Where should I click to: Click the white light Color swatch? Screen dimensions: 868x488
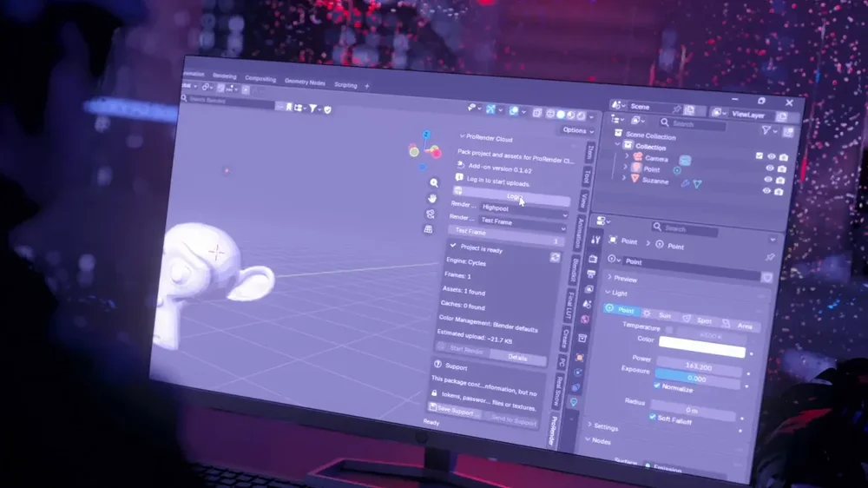[702, 346]
